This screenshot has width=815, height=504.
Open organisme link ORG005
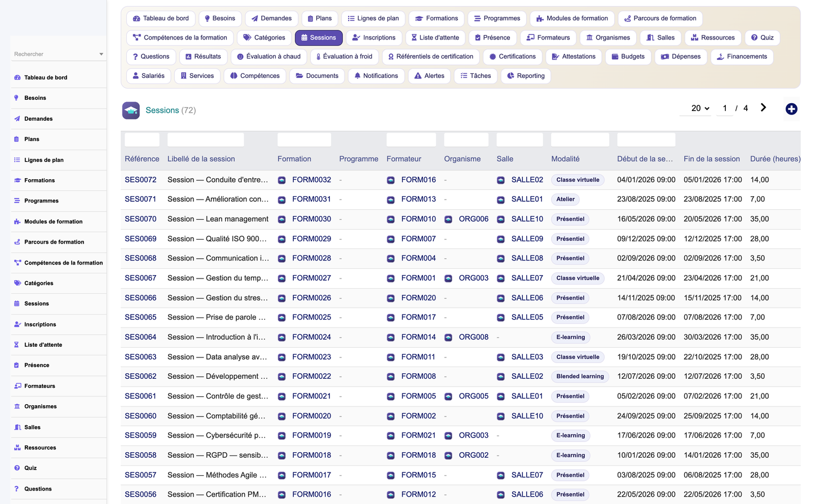[x=474, y=396]
